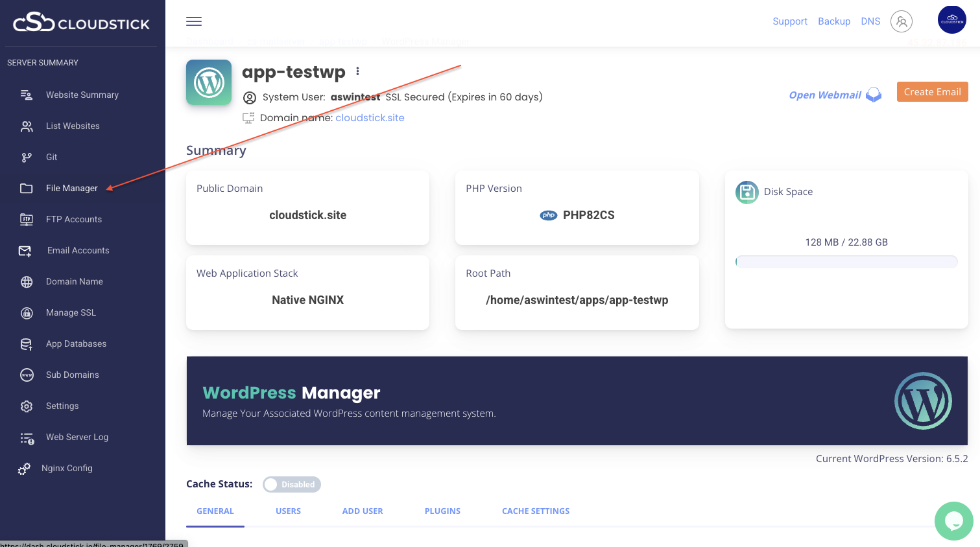Open the live chat bubble

(x=953, y=521)
